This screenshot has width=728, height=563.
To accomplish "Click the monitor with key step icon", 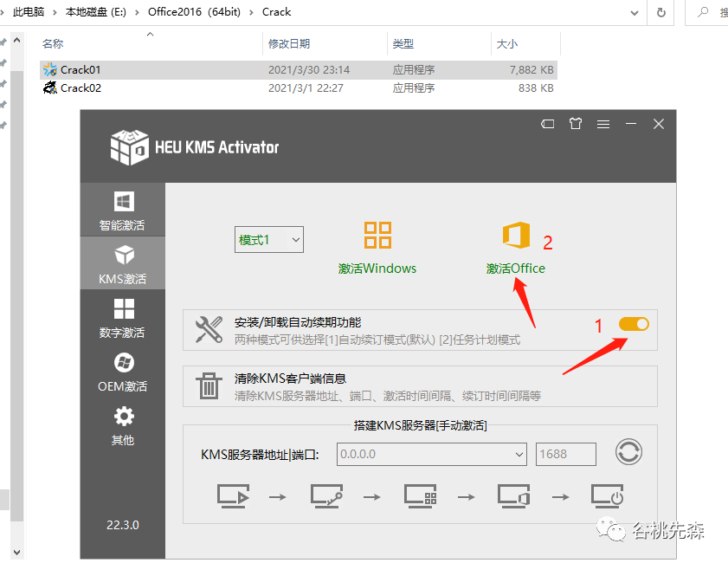I will coord(326,496).
